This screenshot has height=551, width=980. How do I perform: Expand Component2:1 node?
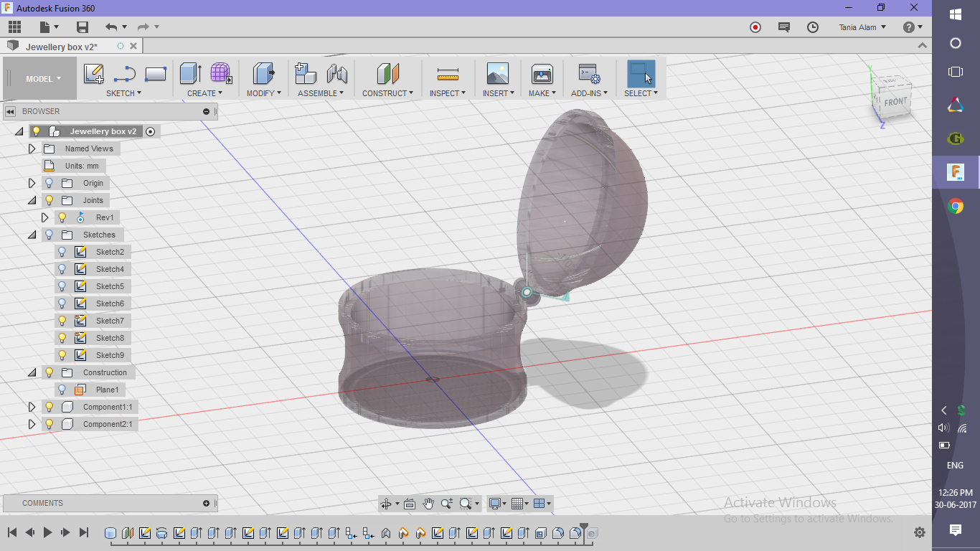[x=32, y=424]
